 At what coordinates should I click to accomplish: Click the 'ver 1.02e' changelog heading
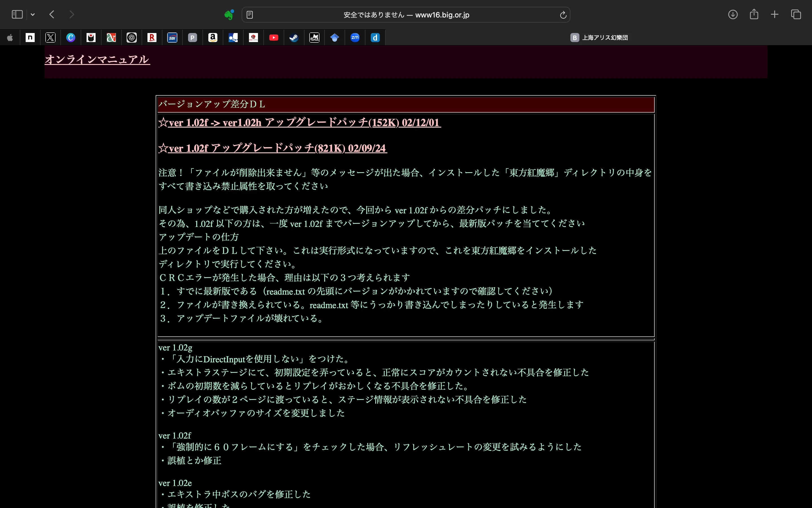[175, 483]
